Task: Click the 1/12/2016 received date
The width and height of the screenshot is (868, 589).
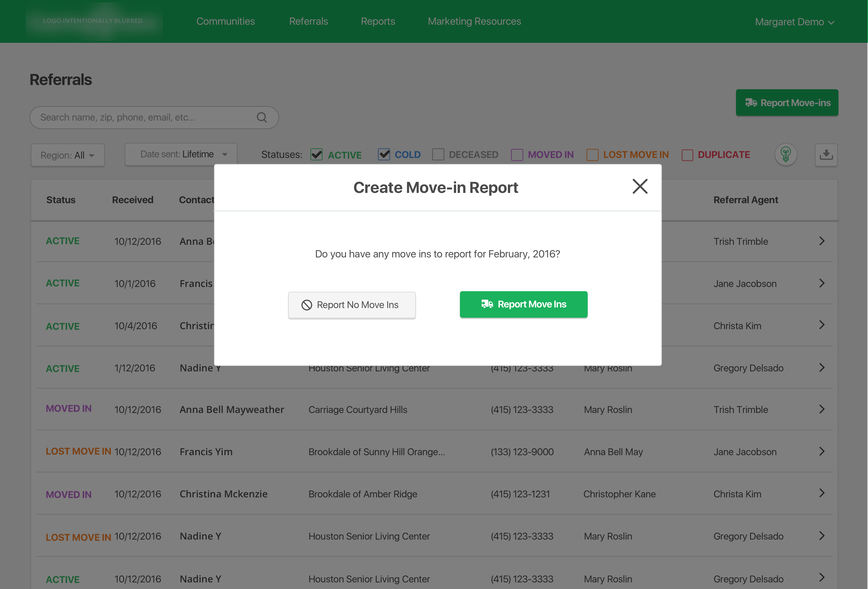Action: coord(134,368)
